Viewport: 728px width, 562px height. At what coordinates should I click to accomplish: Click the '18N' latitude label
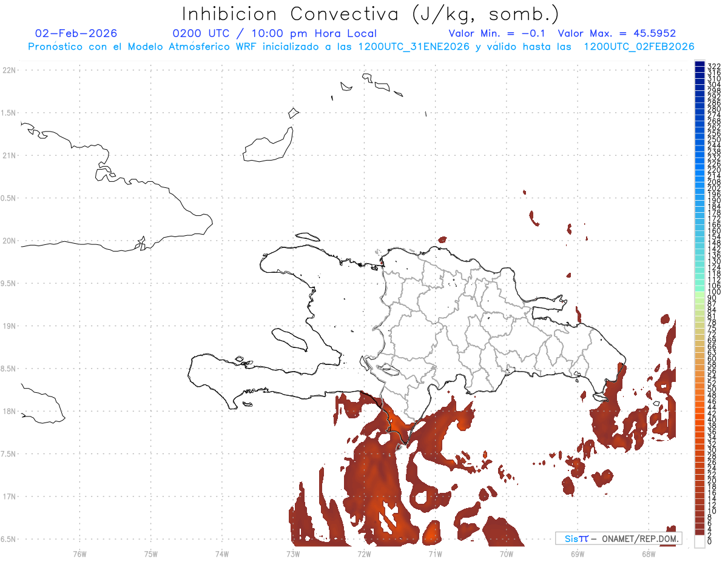8,411
